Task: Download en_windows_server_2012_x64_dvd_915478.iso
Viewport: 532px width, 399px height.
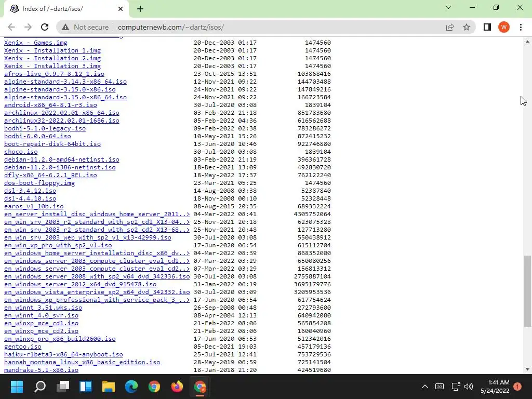Action: click(x=80, y=285)
